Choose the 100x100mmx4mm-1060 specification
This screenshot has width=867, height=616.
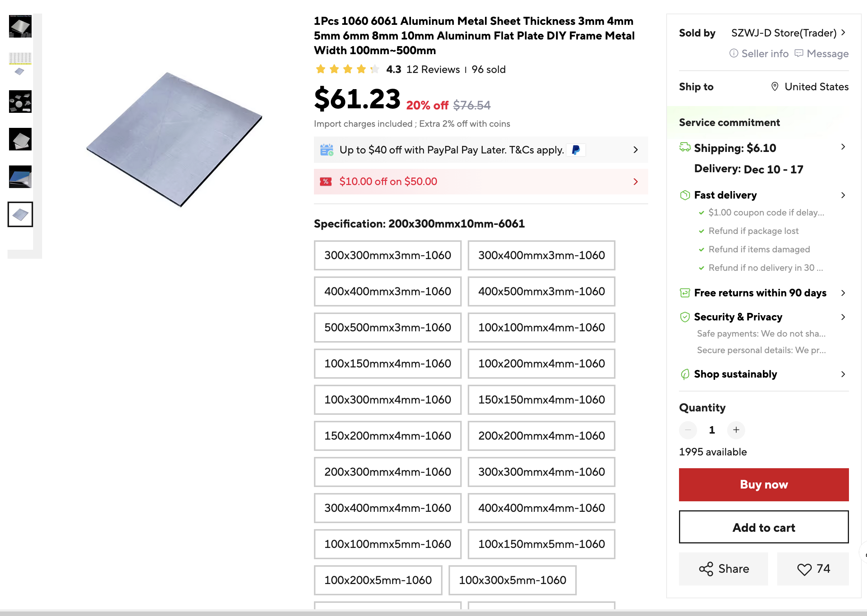click(541, 328)
